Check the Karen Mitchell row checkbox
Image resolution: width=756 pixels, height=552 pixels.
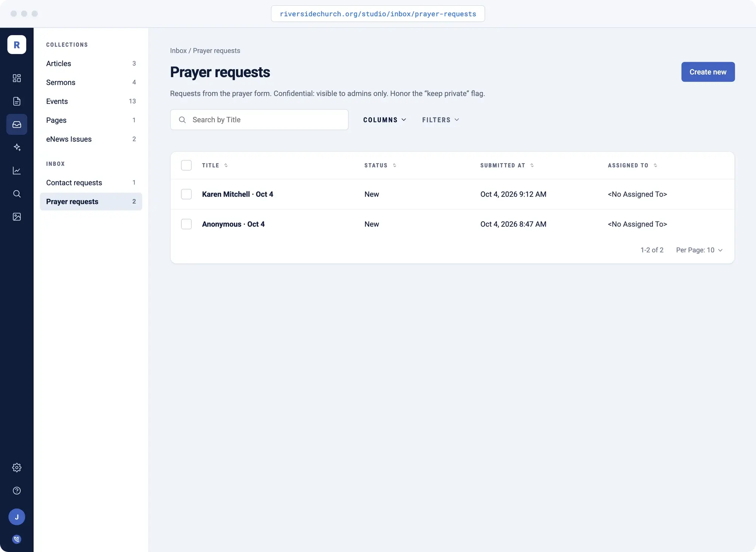pyautogui.click(x=186, y=194)
